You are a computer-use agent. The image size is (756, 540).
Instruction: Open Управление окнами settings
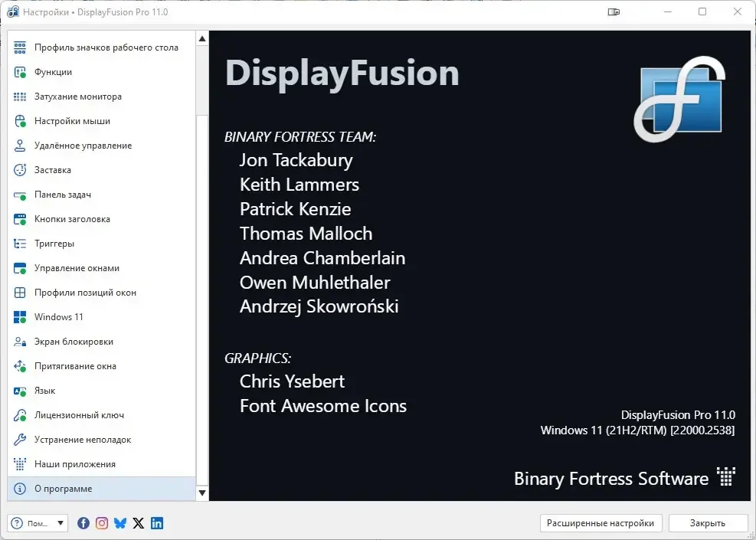click(101, 268)
